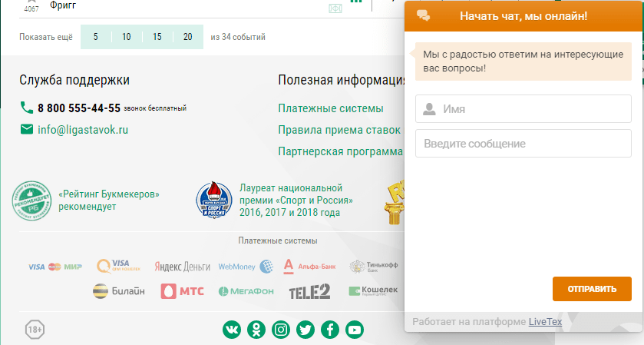Click the WebMoney payment logo

coord(246,267)
